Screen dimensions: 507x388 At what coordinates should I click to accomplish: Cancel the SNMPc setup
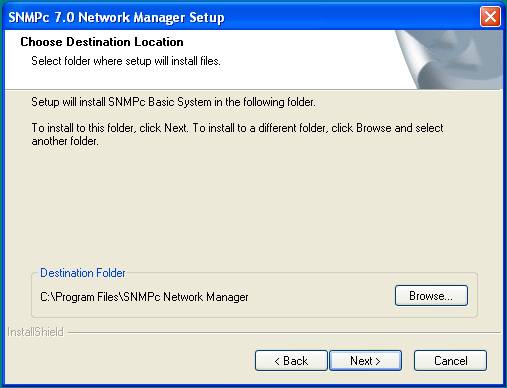coord(450,360)
